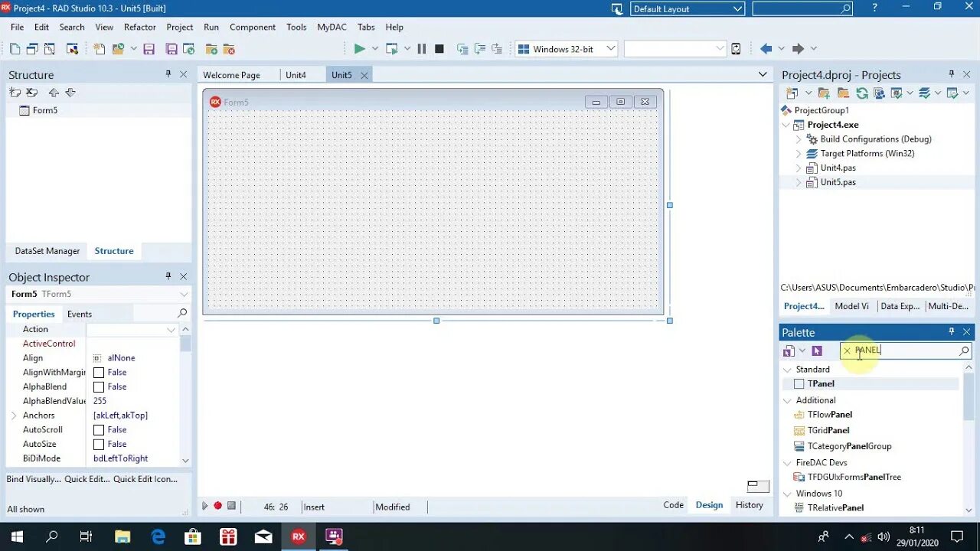Click the Move Down arrow in Structure
Image resolution: width=980 pixels, height=551 pixels.
[x=70, y=93]
